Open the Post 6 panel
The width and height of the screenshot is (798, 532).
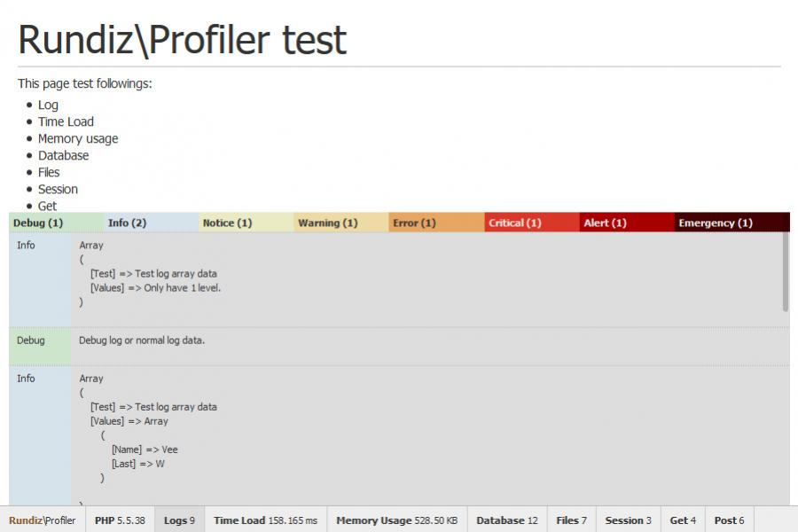click(x=729, y=520)
